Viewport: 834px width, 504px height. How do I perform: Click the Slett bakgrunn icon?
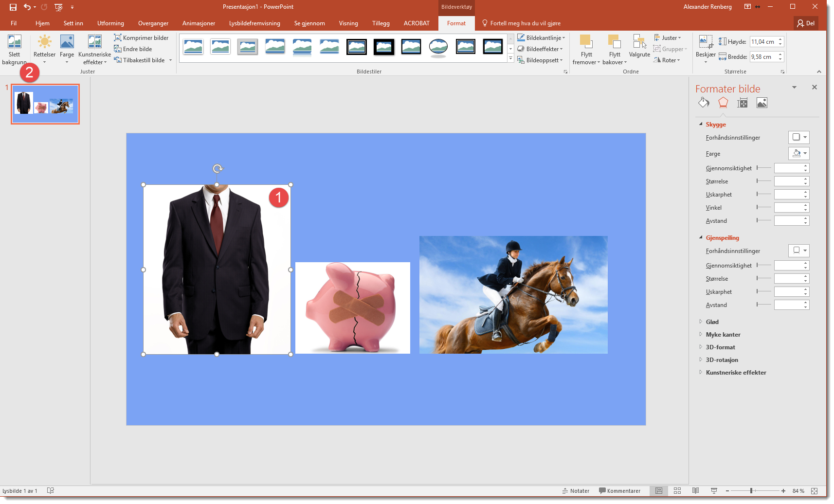tap(14, 42)
